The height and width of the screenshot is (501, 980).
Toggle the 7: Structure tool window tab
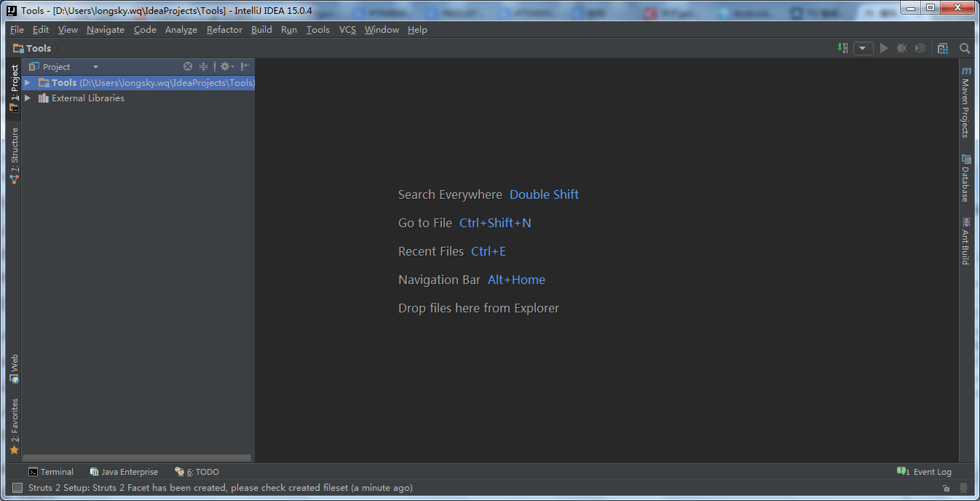click(14, 155)
